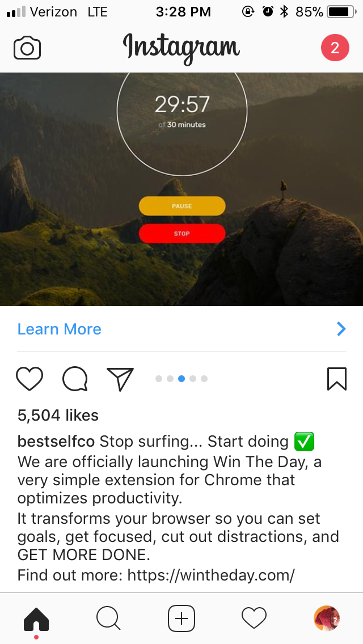Tap the Instagram logo header

tap(181, 48)
